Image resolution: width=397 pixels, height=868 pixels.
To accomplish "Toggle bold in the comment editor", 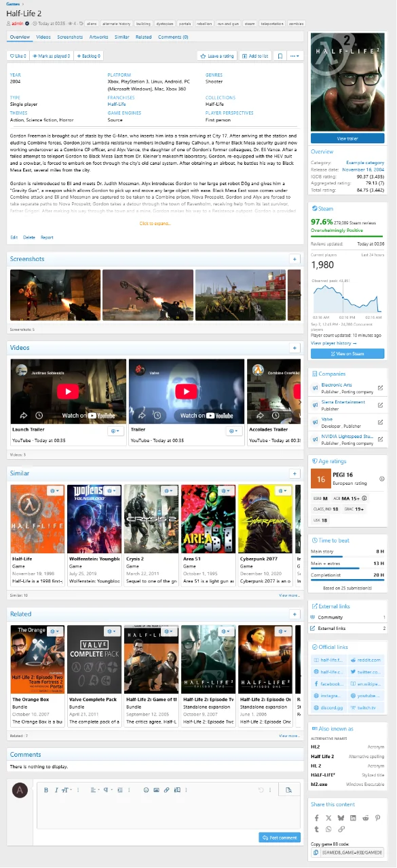I will 46,790.
